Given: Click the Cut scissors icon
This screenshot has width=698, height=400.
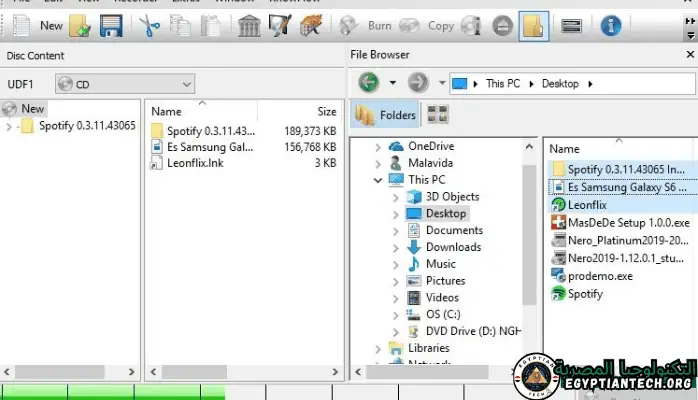Looking at the screenshot, I should (x=149, y=26).
